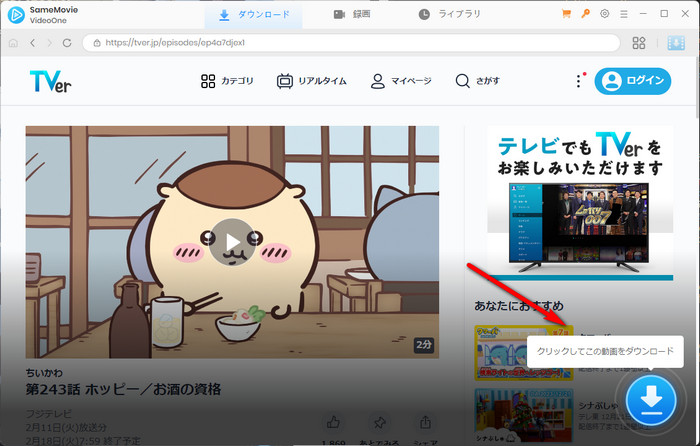This screenshot has width=700, height=446.
Task: Click the blue download video button
Action: pyautogui.click(x=651, y=400)
